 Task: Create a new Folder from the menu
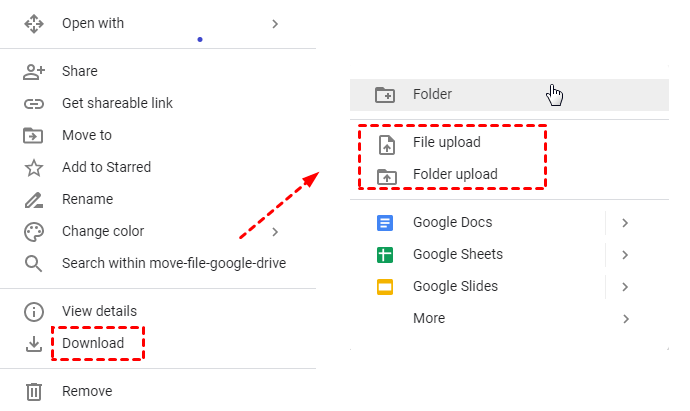(x=432, y=95)
